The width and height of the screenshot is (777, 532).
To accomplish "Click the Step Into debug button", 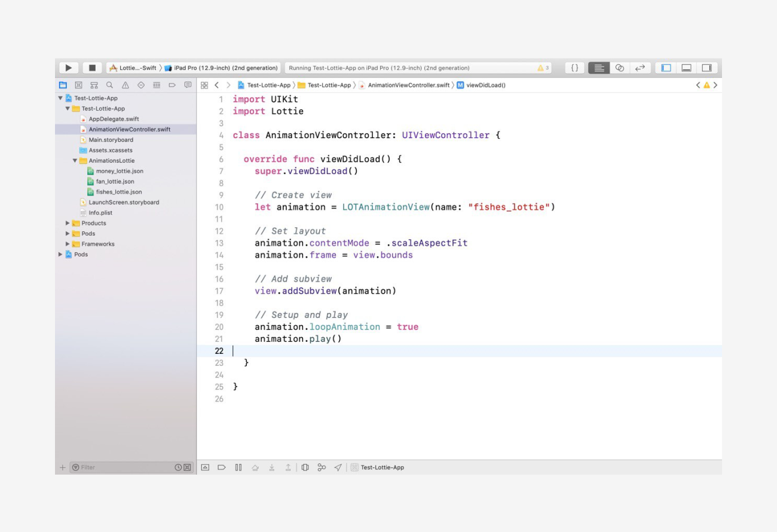I will point(271,467).
